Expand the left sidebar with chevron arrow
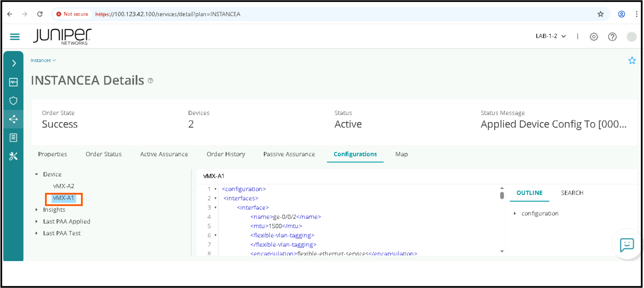 (x=14, y=63)
